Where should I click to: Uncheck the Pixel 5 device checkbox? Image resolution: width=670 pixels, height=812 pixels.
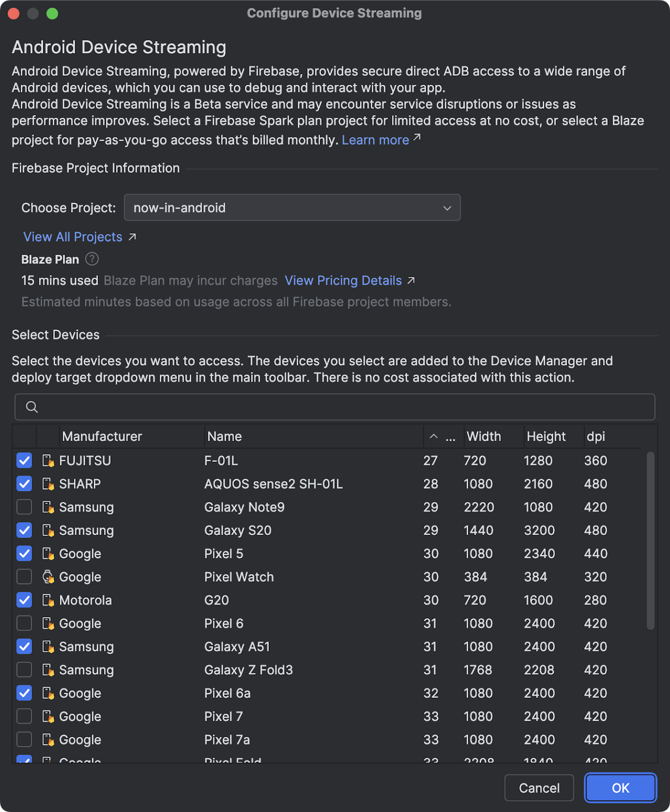click(24, 554)
